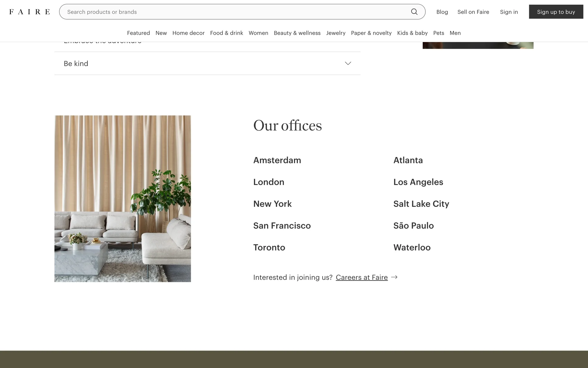This screenshot has width=588, height=368.
Task: Focus the Search products or brands field
Action: click(x=233, y=12)
